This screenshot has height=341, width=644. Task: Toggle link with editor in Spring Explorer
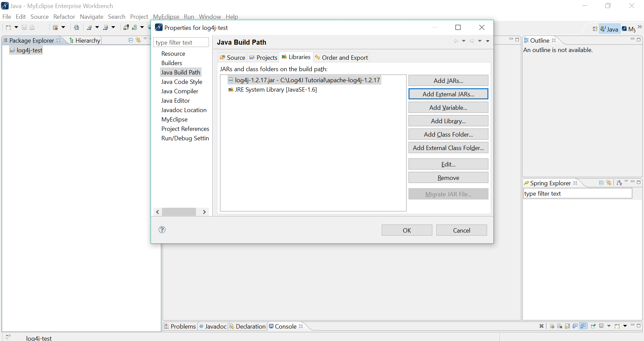609,183
